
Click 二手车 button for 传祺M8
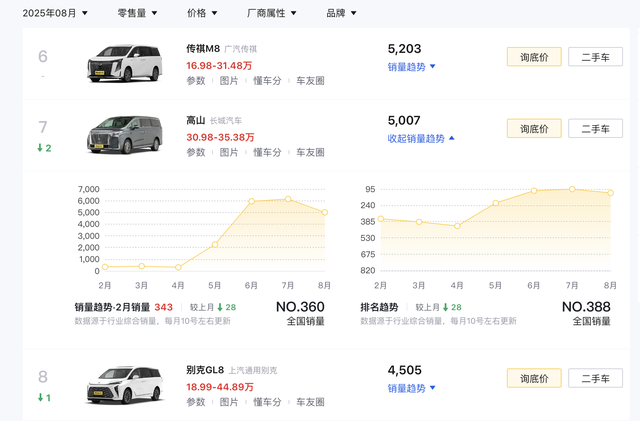[x=596, y=57]
